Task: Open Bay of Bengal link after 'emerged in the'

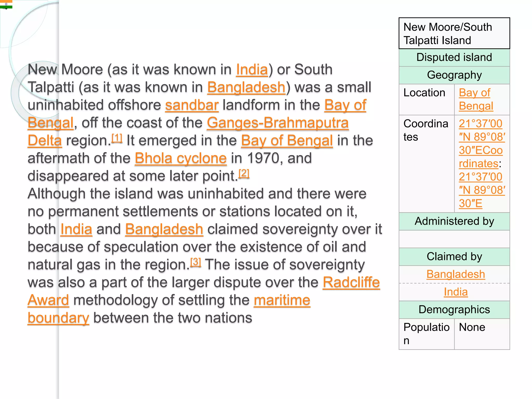Action: coord(287,141)
